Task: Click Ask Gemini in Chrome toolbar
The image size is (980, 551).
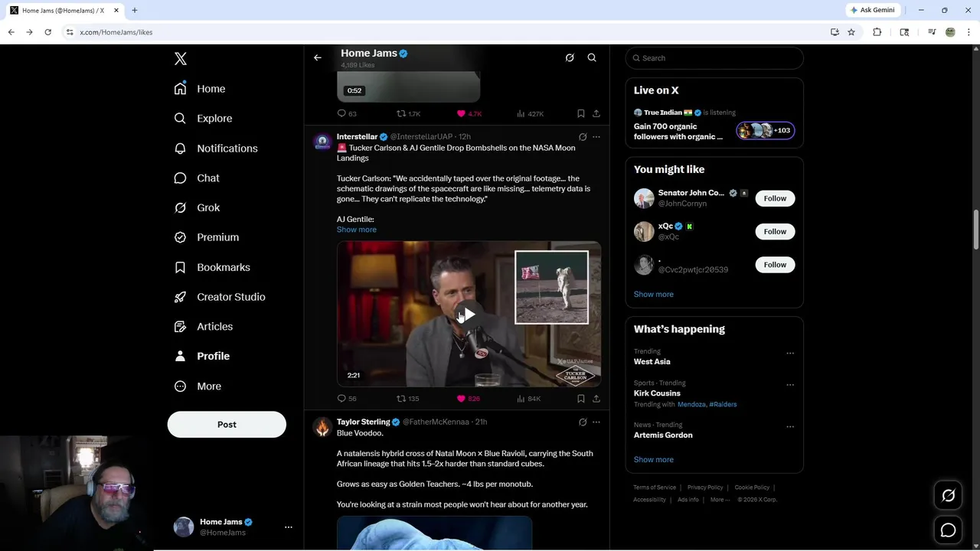Action: point(872,10)
